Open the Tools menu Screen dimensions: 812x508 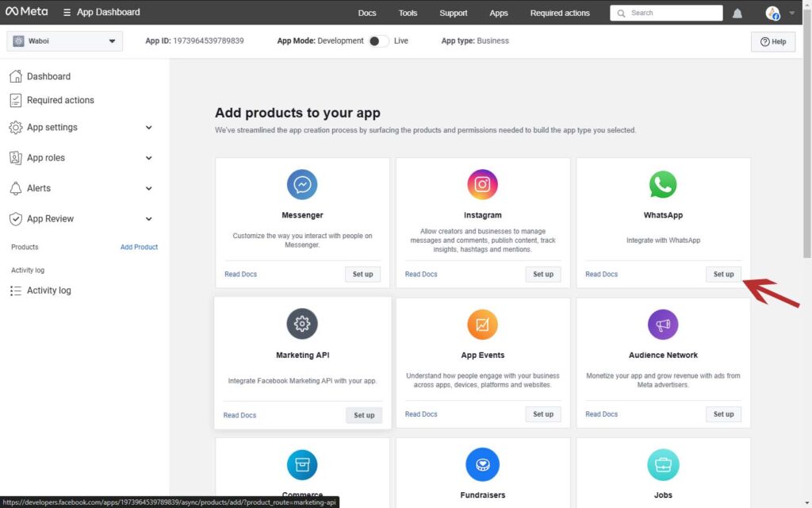click(408, 13)
